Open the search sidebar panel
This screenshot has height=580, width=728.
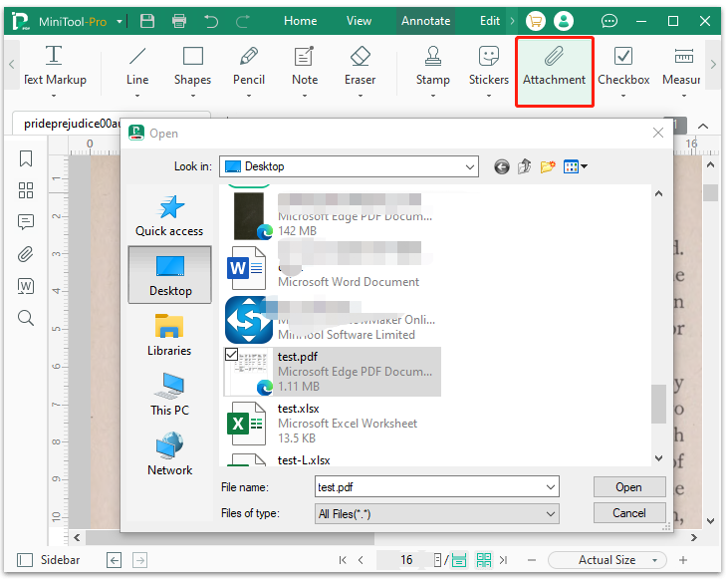(26, 318)
